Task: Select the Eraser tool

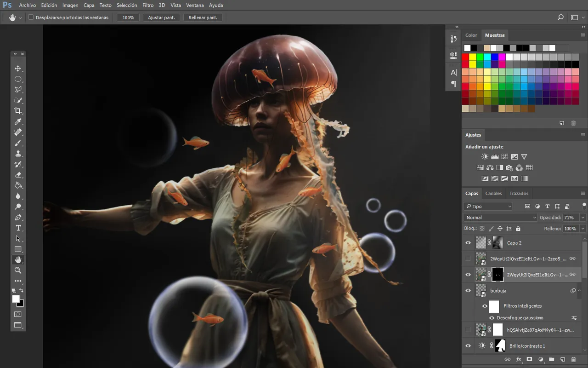Action: (18, 175)
